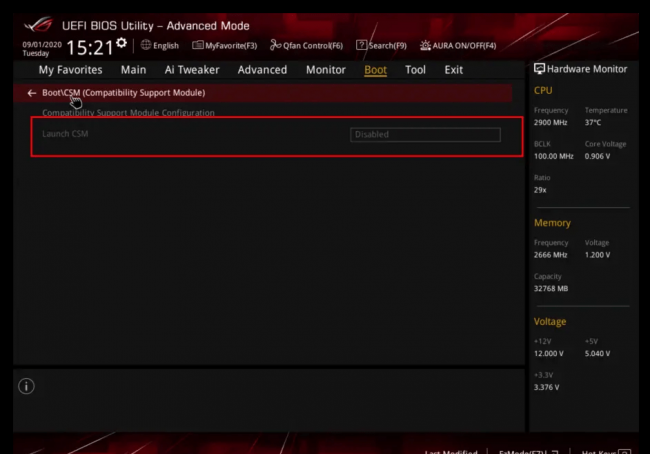650x454 pixels.
Task: Open the Tool tab
Action: pyautogui.click(x=415, y=70)
